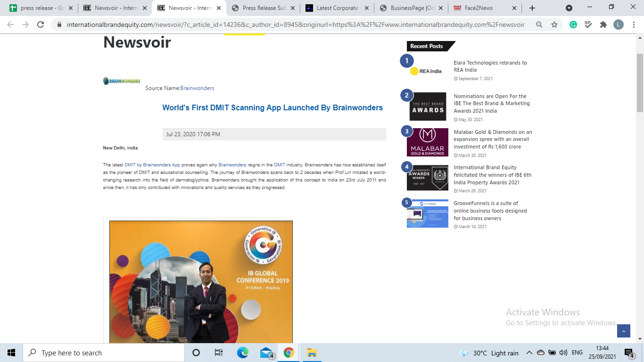Open the Extensions puzzle piece menu
644x362 pixels.
coord(603,25)
